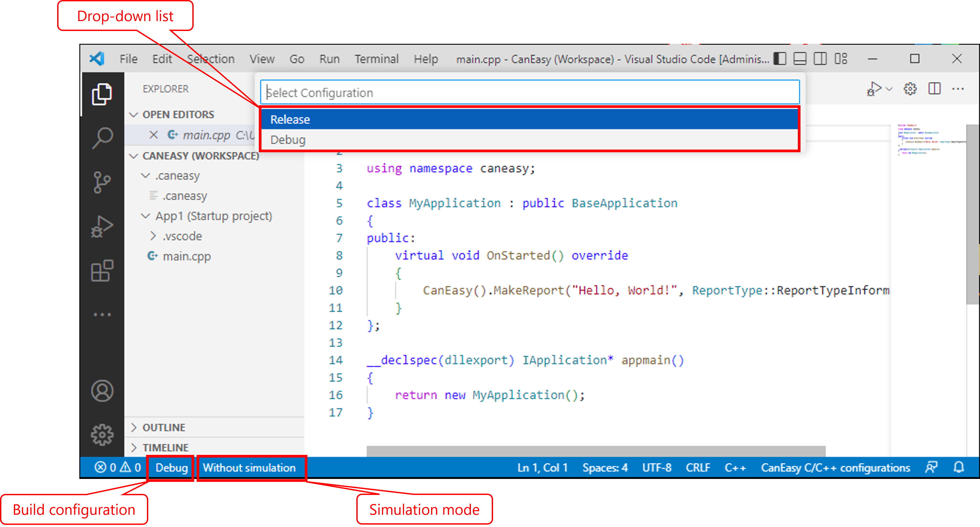
Task: Select main.cpp entry in Open Editors
Action: tap(206, 135)
